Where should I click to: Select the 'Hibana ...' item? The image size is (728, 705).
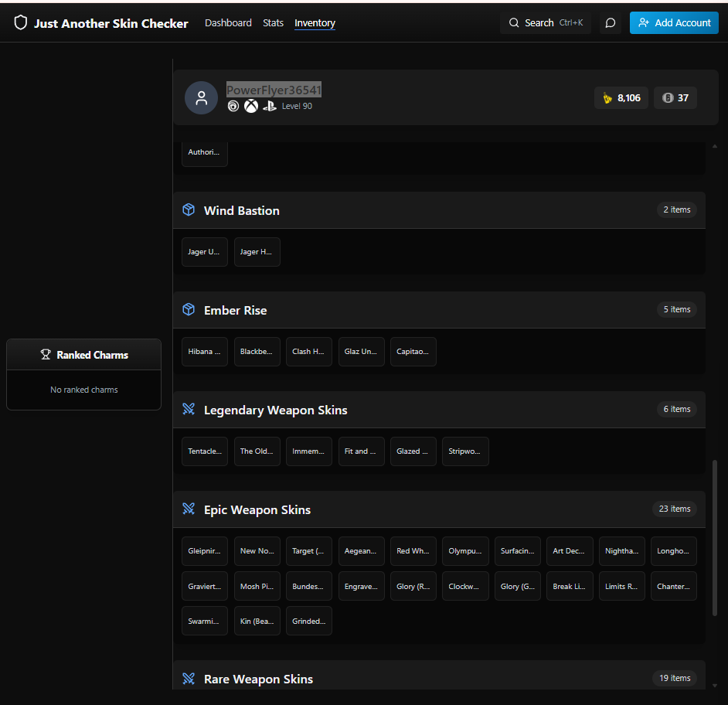point(205,352)
